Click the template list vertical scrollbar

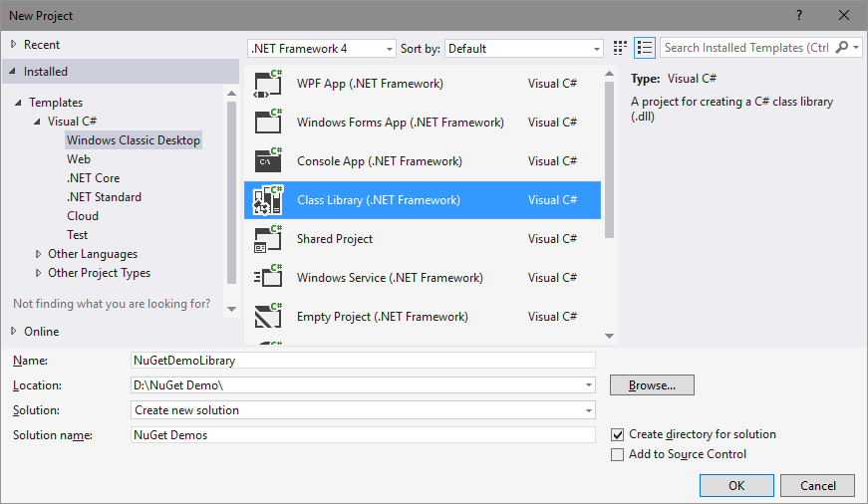610,159
